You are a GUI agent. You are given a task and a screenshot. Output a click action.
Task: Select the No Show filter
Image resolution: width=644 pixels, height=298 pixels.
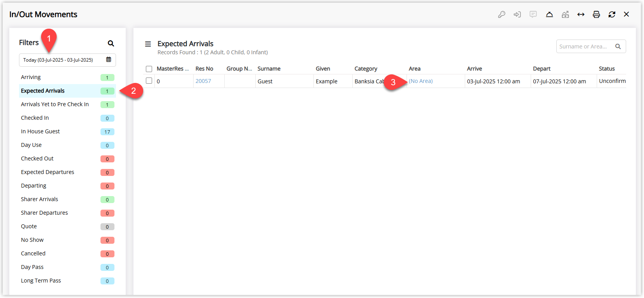click(68, 240)
